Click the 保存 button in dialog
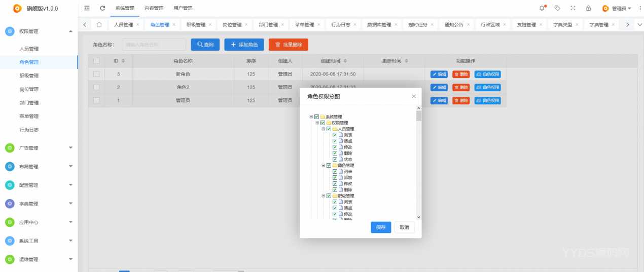 (x=381, y=227)
